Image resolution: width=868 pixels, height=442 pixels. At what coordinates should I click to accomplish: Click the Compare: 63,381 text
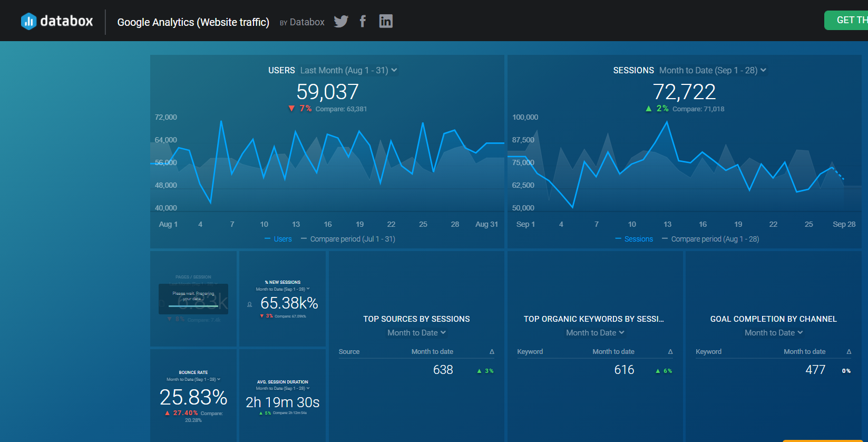click(341, 109)
